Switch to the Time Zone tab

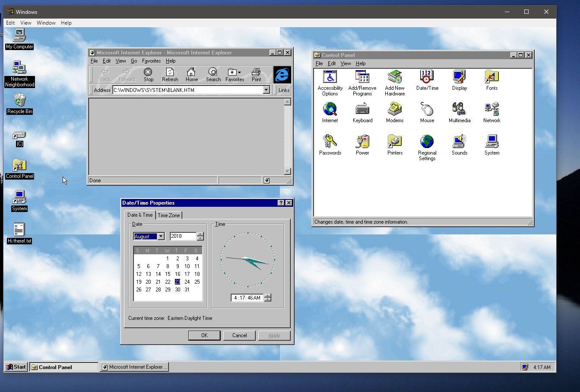(x=168, y=215)
